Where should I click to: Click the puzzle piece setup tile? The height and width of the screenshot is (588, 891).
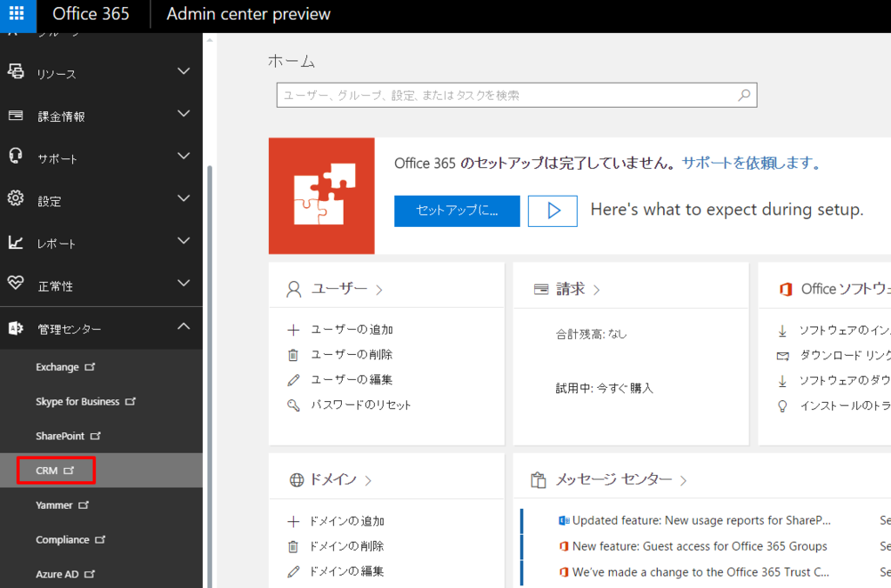(x=322, y=196)
